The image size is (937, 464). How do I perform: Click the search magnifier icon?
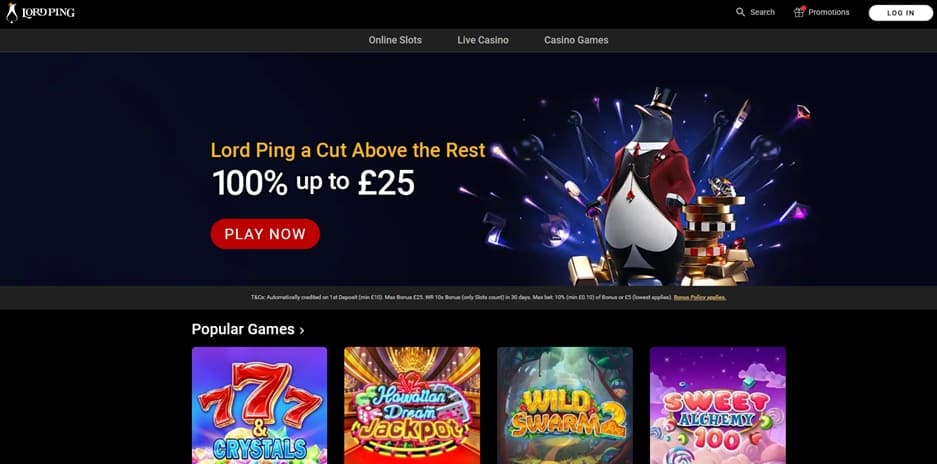tap(740, 12)
